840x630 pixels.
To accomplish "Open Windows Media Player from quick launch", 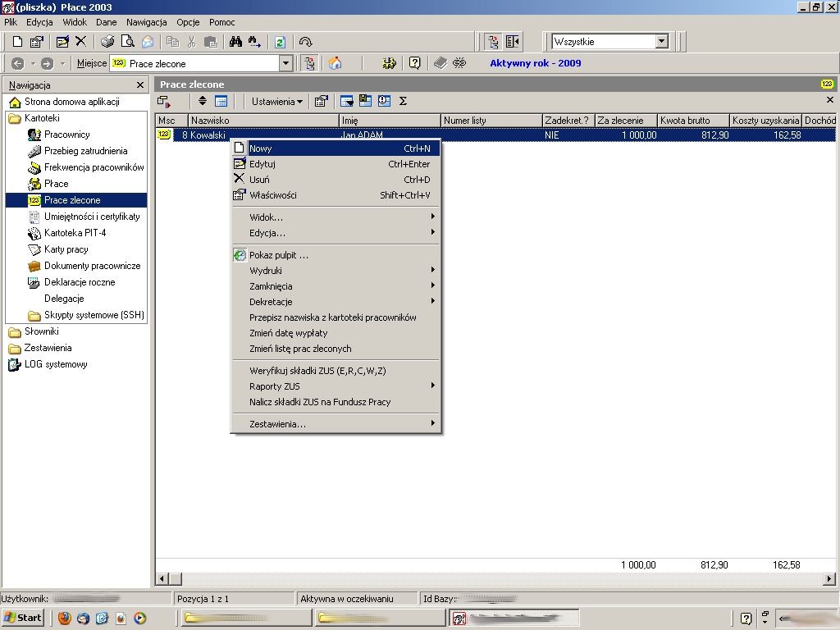I will pyautogui.click(x=139, y=619).
